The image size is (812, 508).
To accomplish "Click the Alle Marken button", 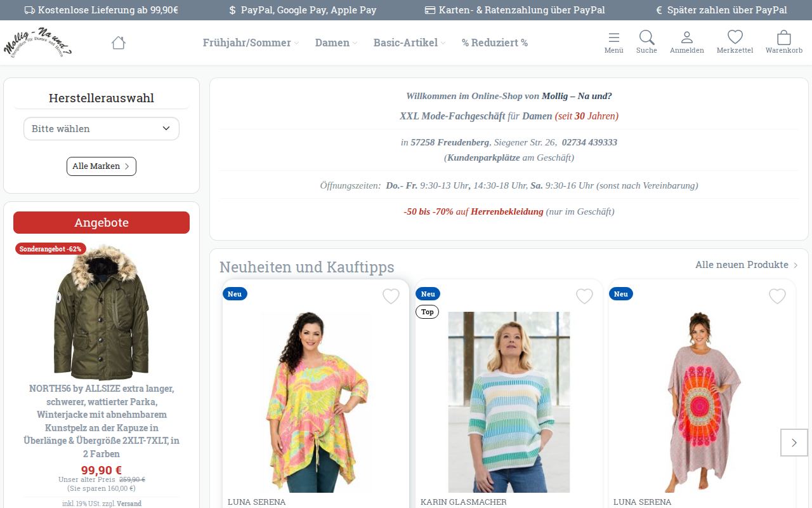I will pyautogui.click(x=101, y=166).
